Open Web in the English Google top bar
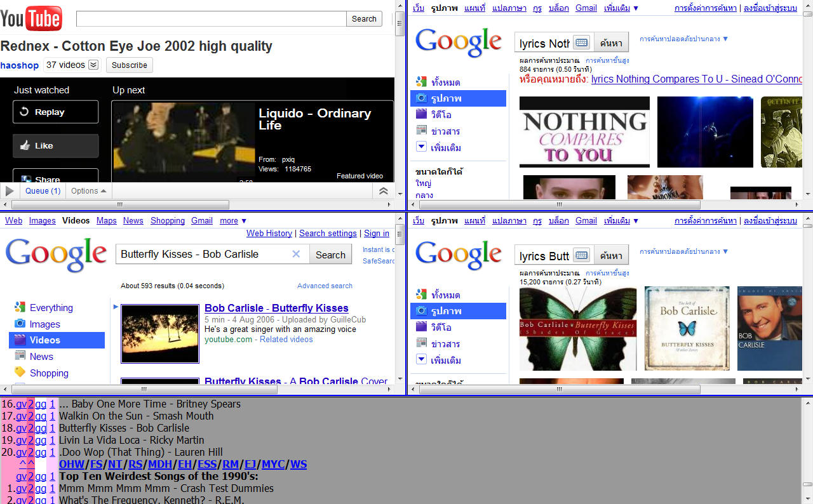The height and width of the screenshot is (504, 813). click(14, 220)
